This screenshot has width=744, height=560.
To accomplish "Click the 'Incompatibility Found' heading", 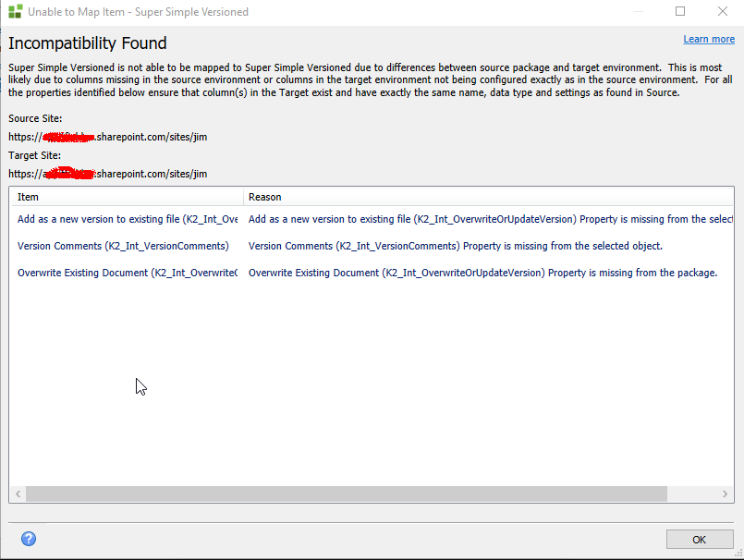I will (87, 43).
